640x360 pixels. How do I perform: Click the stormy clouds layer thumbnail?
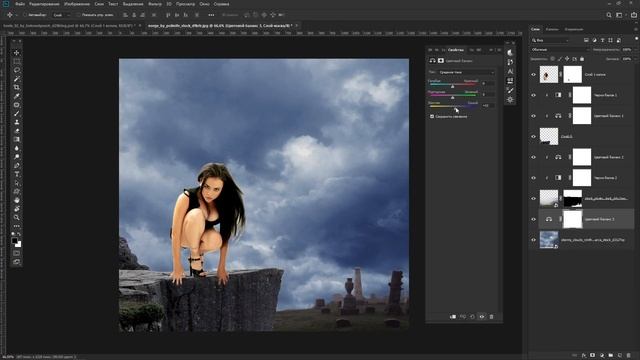click(x=549, y=240)
